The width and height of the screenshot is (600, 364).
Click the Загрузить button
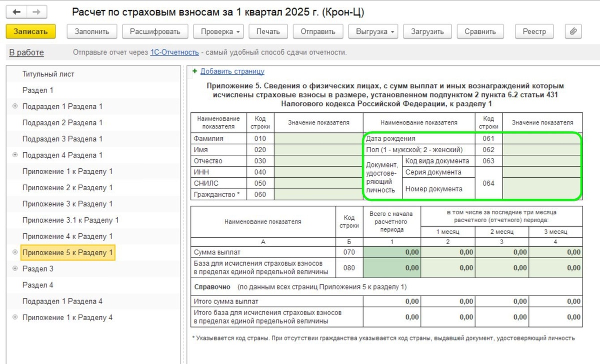point(427,31)
